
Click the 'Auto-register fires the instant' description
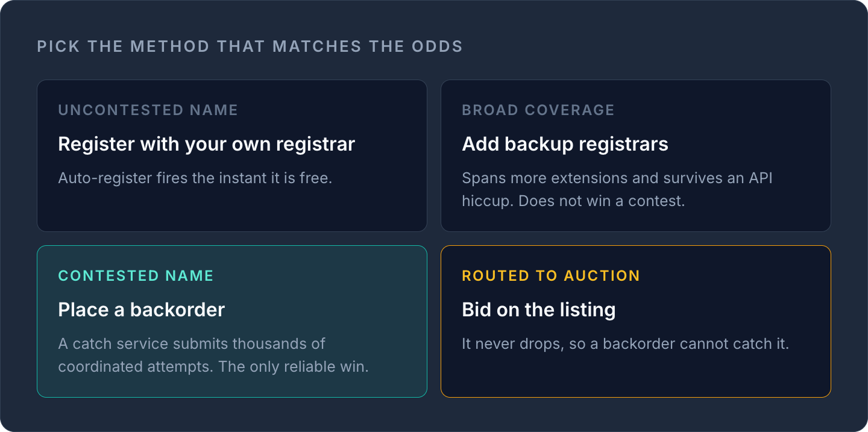[195, 178]
